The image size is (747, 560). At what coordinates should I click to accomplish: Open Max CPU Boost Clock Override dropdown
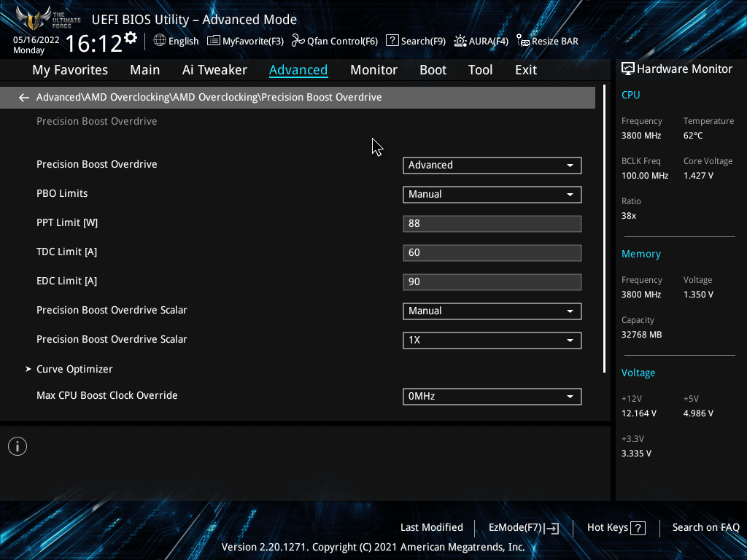(492, 396)
